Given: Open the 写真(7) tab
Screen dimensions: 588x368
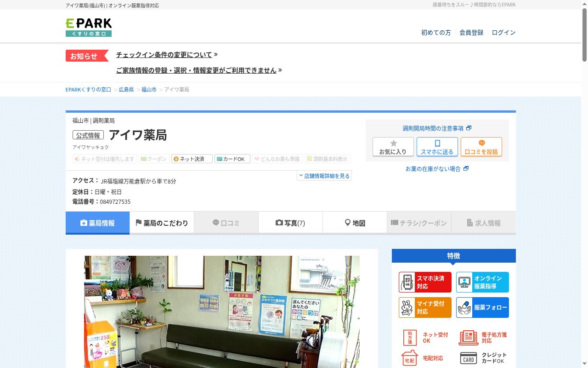Looking at the screenshot, I should pos(290,223).
